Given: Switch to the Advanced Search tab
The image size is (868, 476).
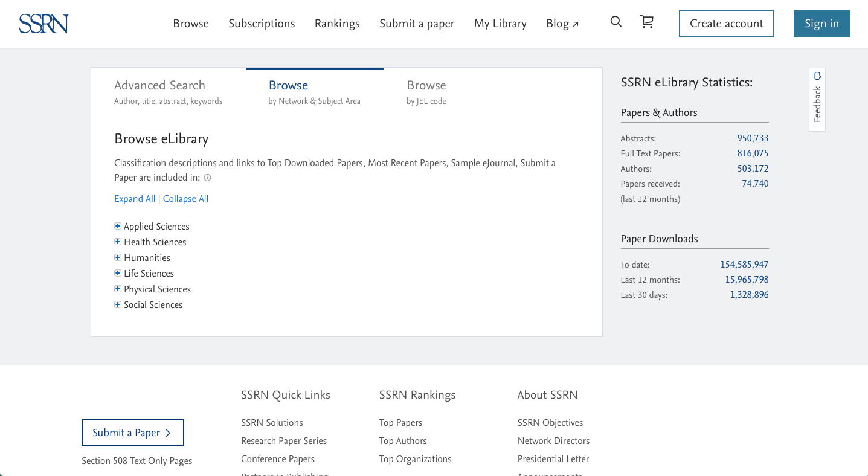Looking at the screenshot, I should click(159, 85).
